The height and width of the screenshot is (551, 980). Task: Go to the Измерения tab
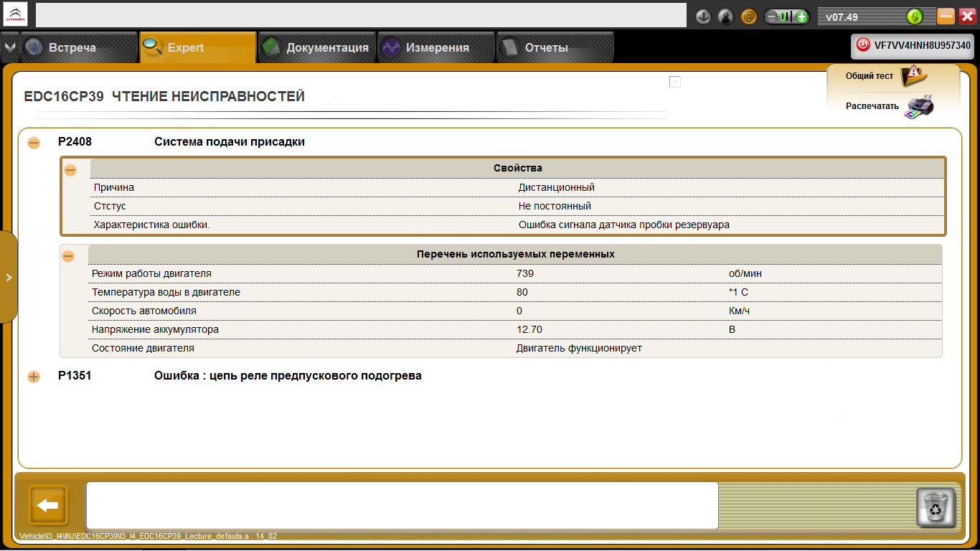[436, 48]
